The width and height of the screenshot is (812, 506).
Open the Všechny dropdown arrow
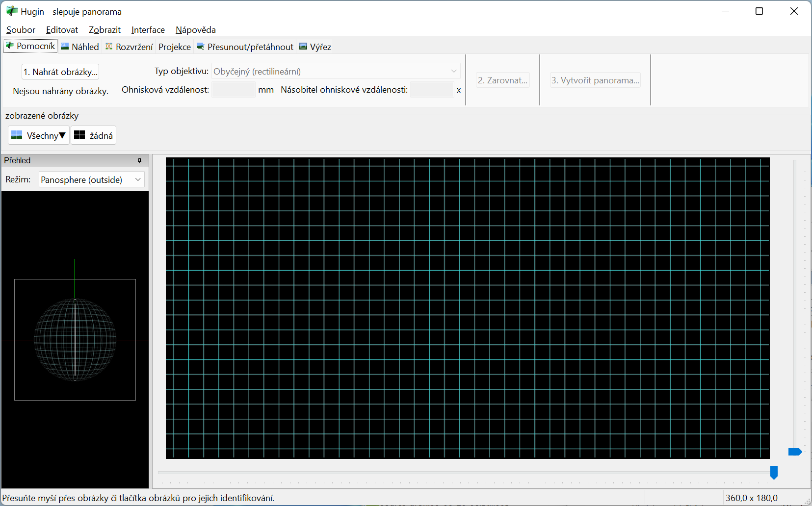coord(62,135)
